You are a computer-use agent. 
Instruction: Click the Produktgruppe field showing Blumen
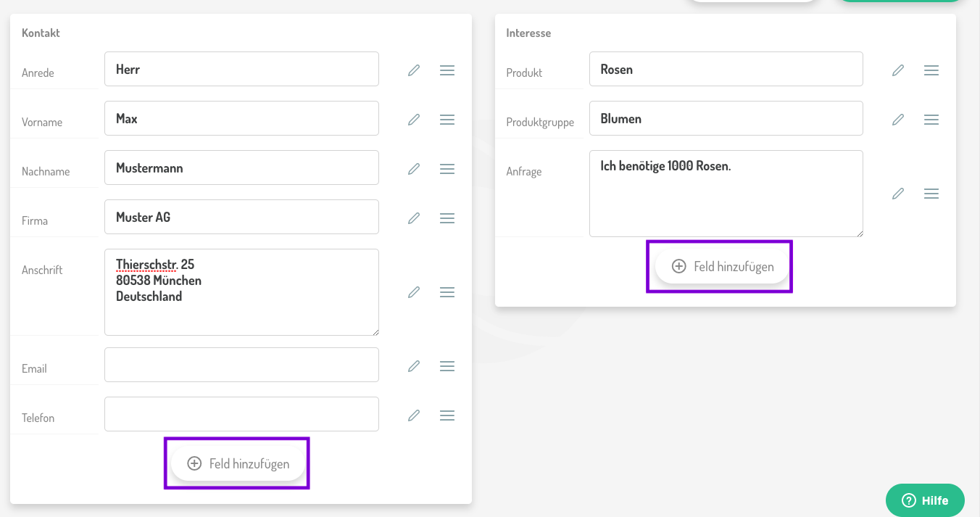726,118
